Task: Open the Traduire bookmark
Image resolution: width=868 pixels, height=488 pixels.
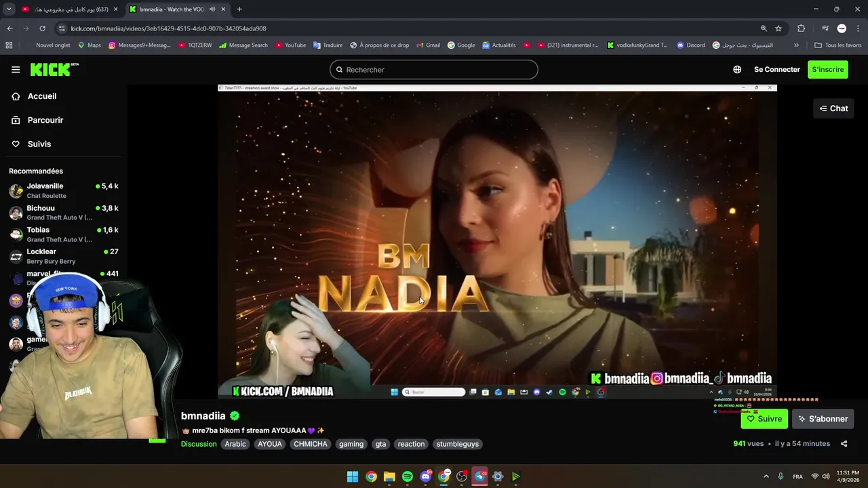Action: pos(328,45)
